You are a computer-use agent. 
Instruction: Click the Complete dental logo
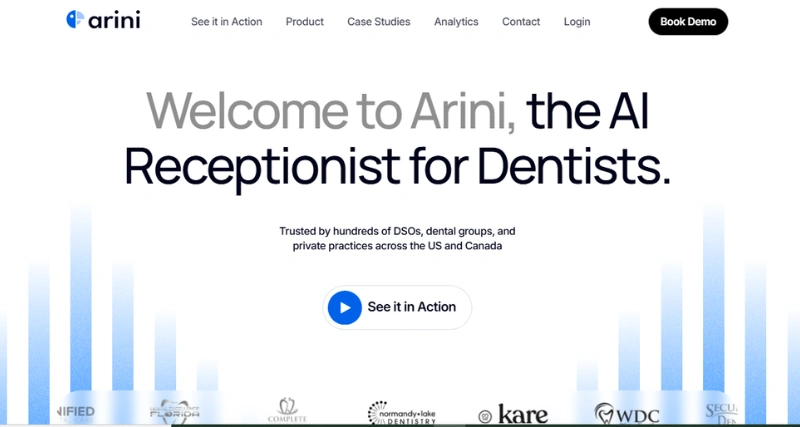click(x=287, y=411)
